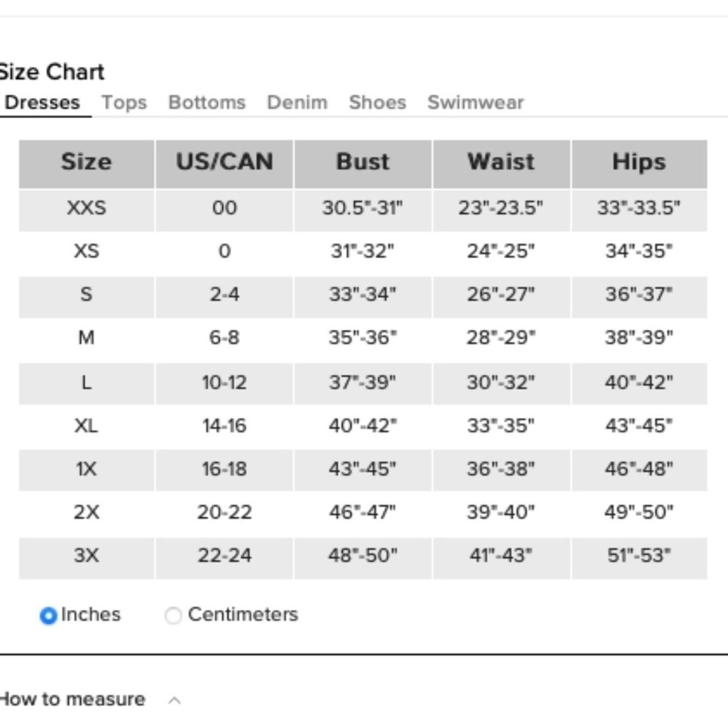Image resolution: width=728 pixels, height=728 pixels.
Task: Click the M size row label
Action: [x=86, y=338]
